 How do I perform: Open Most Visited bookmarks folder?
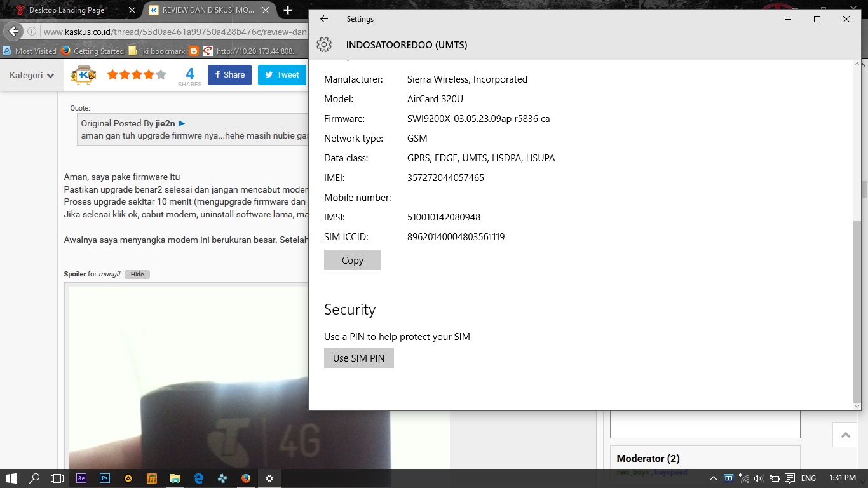pyautogui.click(x=29, y=51)
